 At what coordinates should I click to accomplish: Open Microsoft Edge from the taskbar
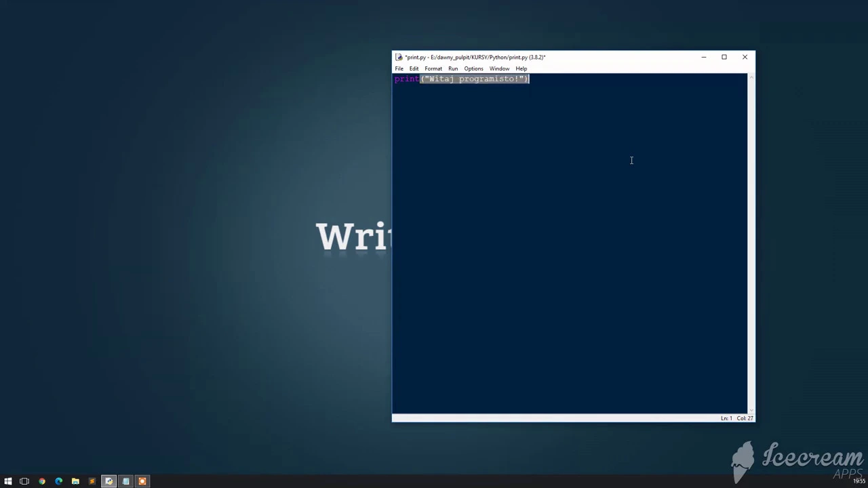58,481
